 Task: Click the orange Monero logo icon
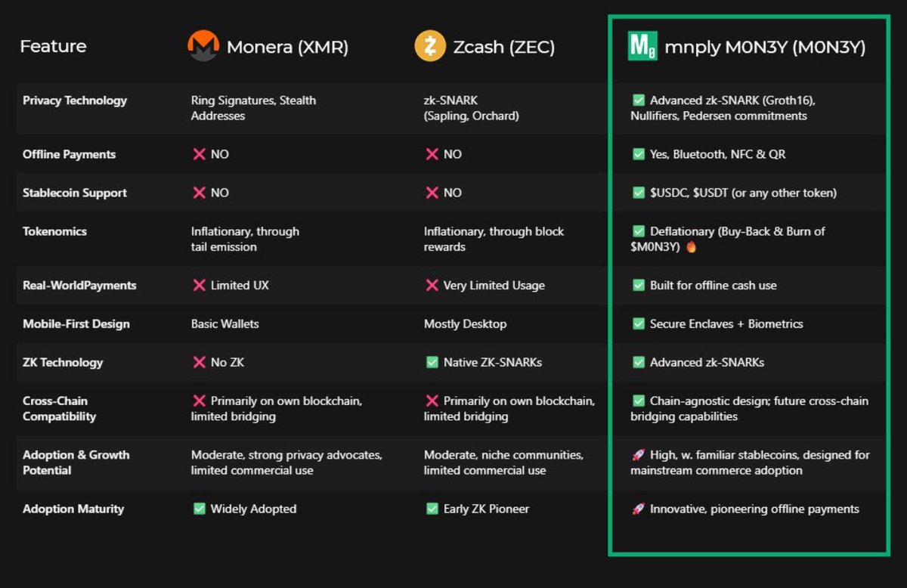[203, 46]
